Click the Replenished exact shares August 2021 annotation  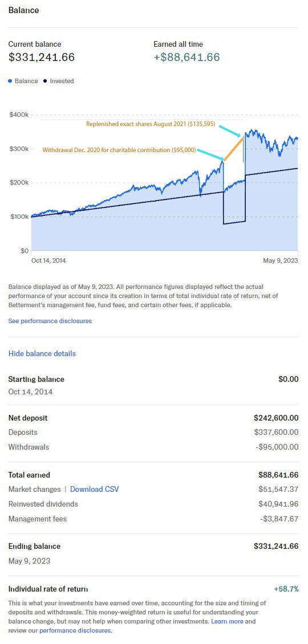tap(151, 124)
